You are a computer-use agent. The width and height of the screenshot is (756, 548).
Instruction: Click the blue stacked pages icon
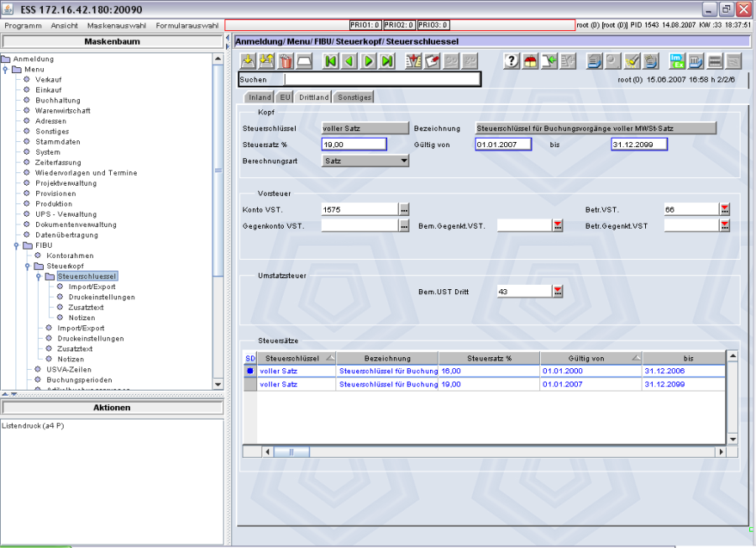coord(594,61)
